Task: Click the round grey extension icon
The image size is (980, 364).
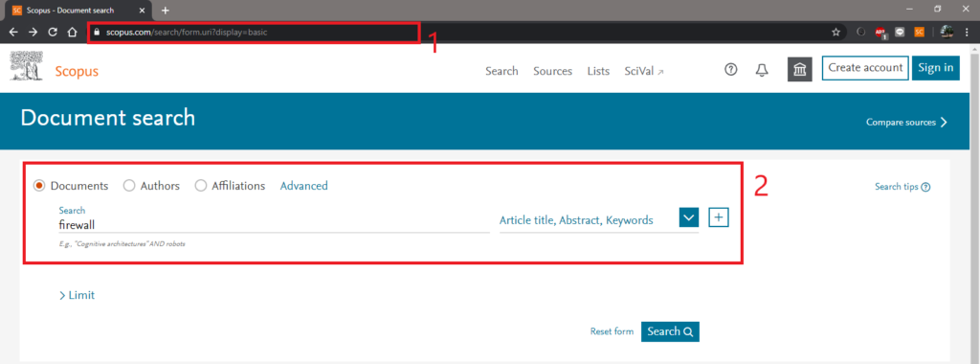Action: coord(861,33)
